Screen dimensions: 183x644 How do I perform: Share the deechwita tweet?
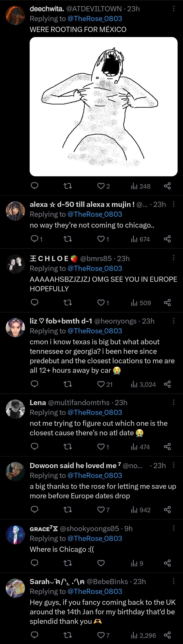167,186
